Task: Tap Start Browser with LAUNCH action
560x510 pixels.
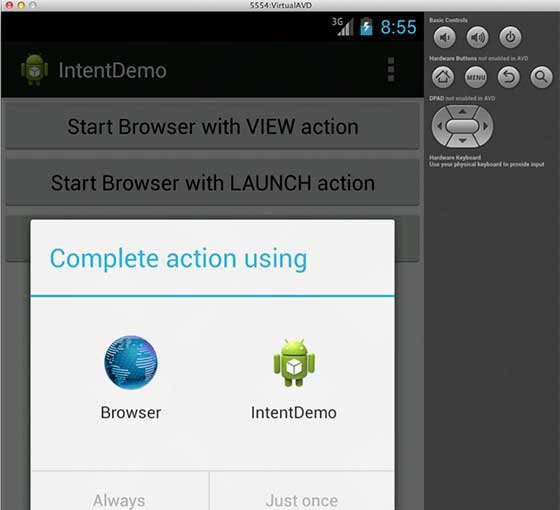Action: pos(212,183)
